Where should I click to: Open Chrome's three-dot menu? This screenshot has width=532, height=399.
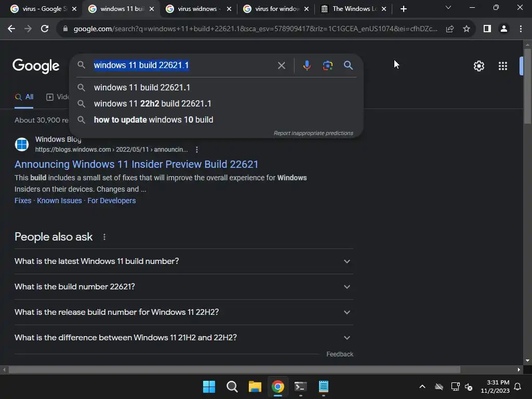point(521,29)
